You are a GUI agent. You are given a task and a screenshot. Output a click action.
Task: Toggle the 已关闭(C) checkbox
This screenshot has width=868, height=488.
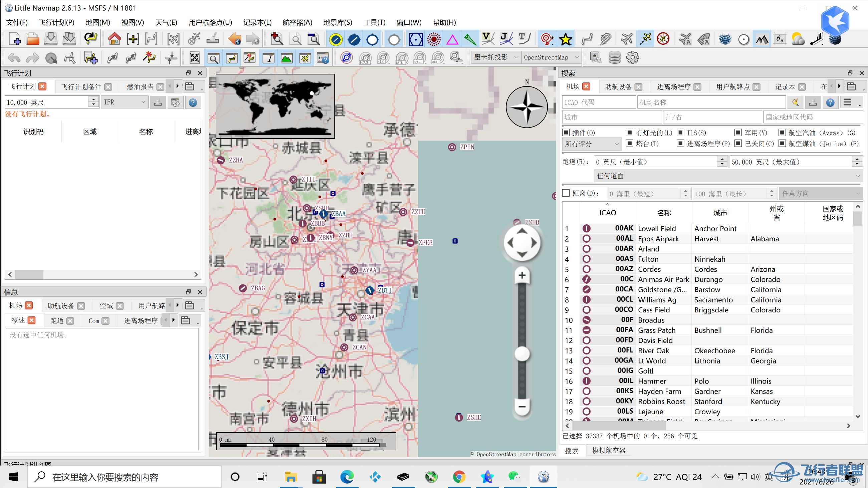click(738, 144)
